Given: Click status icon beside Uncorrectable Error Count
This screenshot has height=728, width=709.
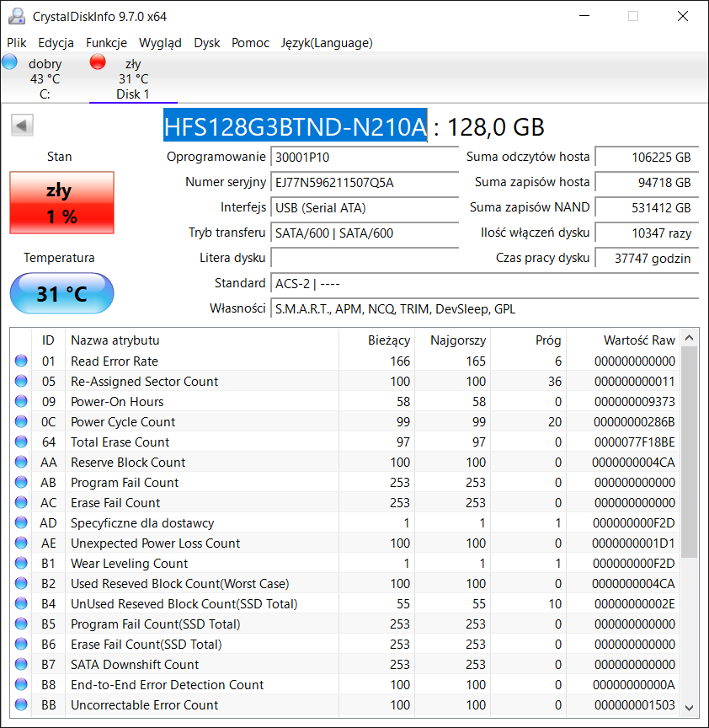Looking at the screenshot, I should tap(21, 705).
